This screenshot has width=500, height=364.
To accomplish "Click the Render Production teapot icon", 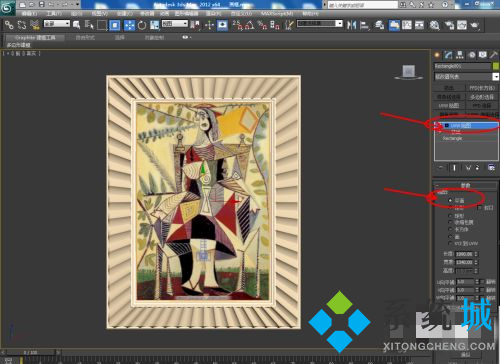I will pos(475,25).
